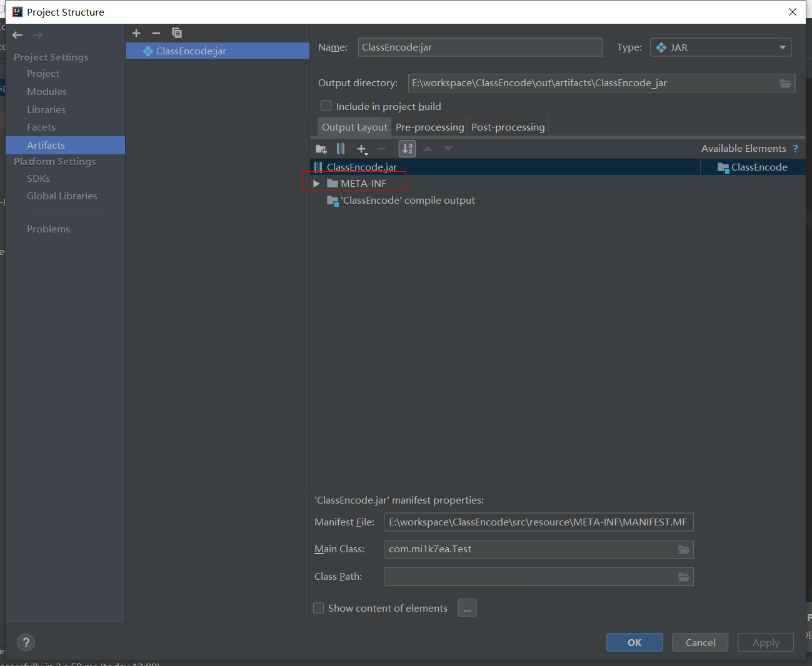The image size is (812, 666).
Task: Open add copy of dropdown in layout toolbar
Action: pyautogui.click(x=362, y=149)
